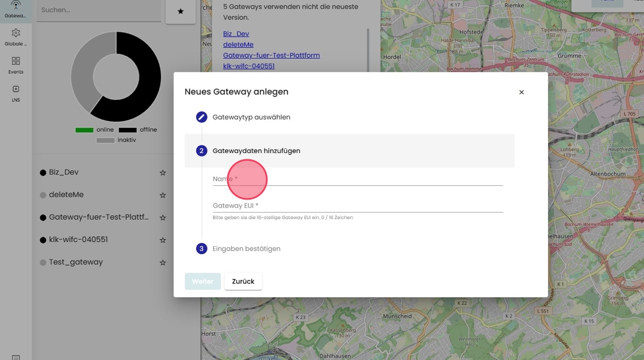Select Gateway-fuer-Test-Plattf... in the gateway list
644x360 pixels.
[98, 217]
